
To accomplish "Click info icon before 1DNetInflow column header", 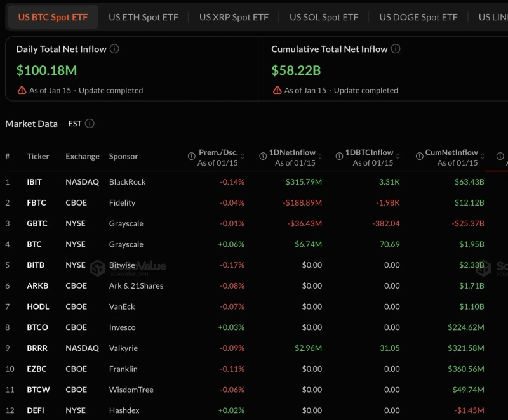I will [x=263, y=156].
